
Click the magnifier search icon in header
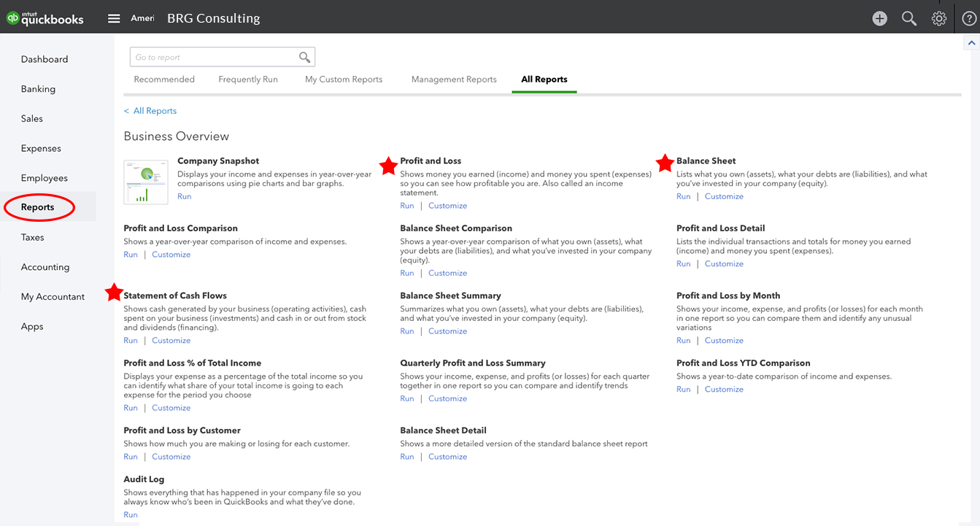[908, 19]
